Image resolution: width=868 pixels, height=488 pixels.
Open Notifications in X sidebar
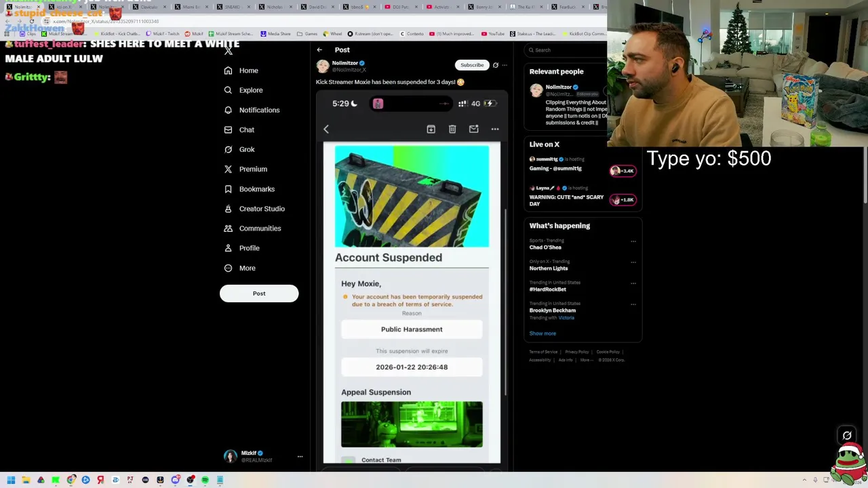[252, 110]
